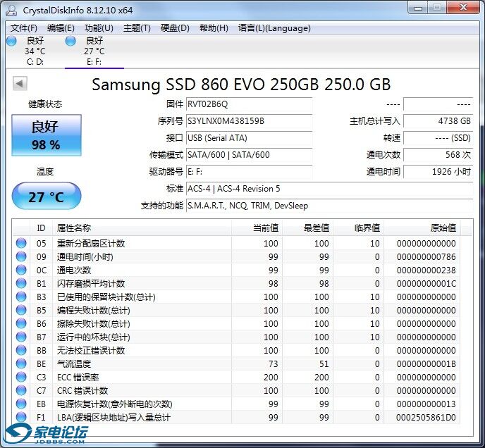Screen dimensions: 485x448
Task: Open the 帮助(H) menu
Action: click(x=214, y=28)
